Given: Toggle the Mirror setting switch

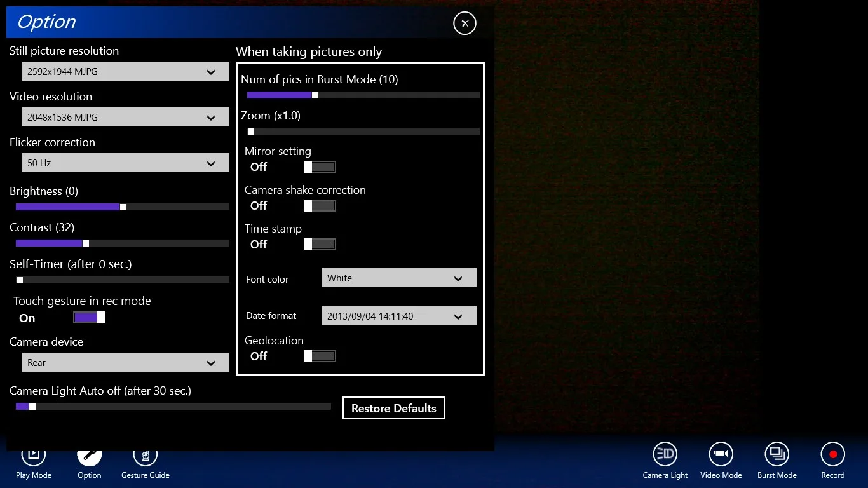Looking at the screenshot, I should click(320, 167).
